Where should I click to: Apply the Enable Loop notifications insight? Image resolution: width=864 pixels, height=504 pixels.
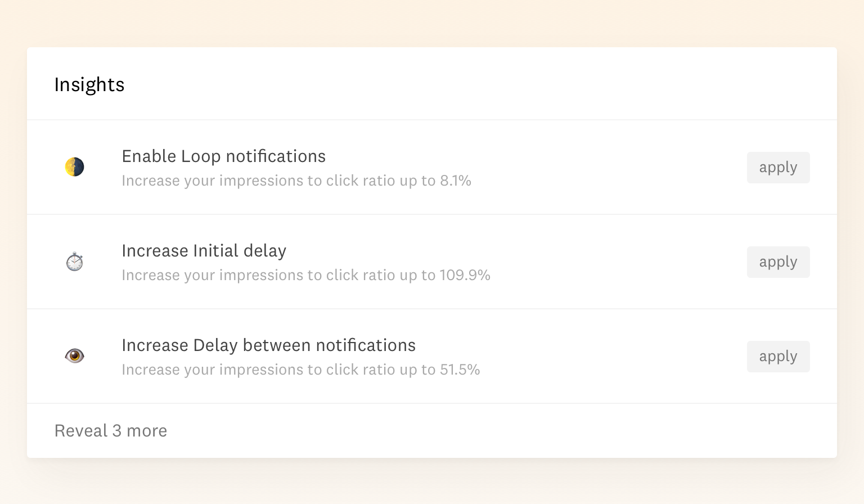click(x=778, y=168)
